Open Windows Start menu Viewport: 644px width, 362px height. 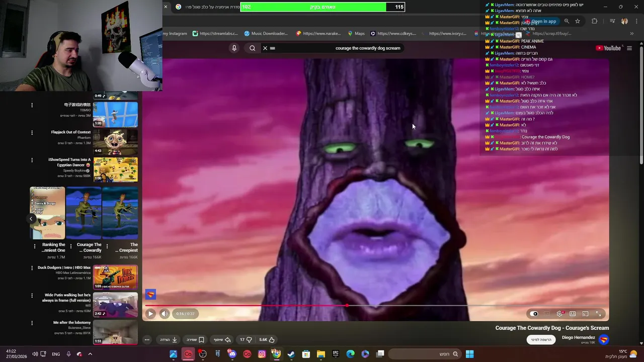tap(469, 354)
